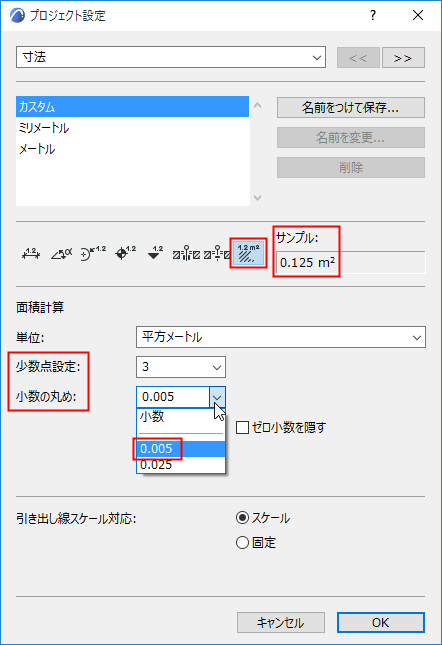The width and height of the screenshot is (442, 645).
Task: Select the door/window dimensions icon
Action: coord(186,253)
